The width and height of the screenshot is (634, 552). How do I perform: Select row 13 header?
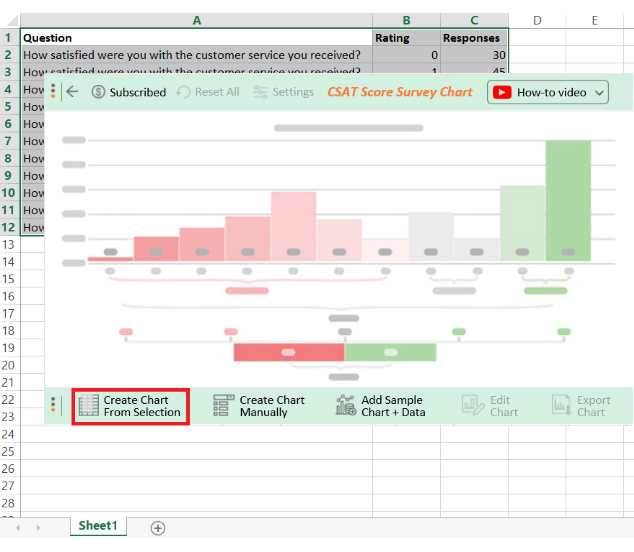point(9,245)
